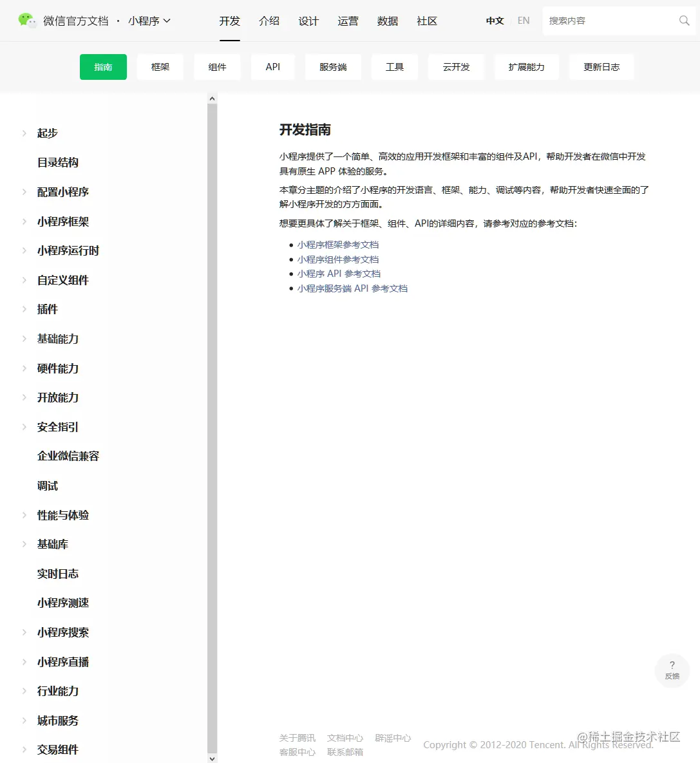
Task: Open 小程序框架参考文档 link
Action: coord(338,245)
